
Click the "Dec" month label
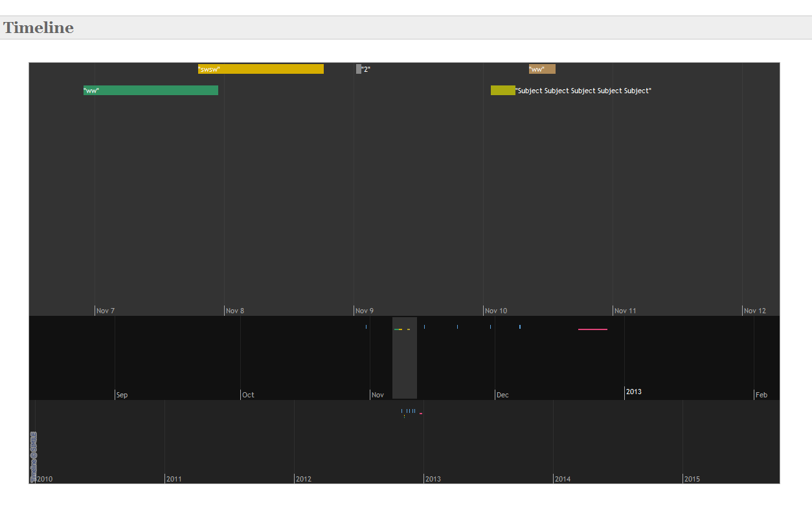(502, 395)
